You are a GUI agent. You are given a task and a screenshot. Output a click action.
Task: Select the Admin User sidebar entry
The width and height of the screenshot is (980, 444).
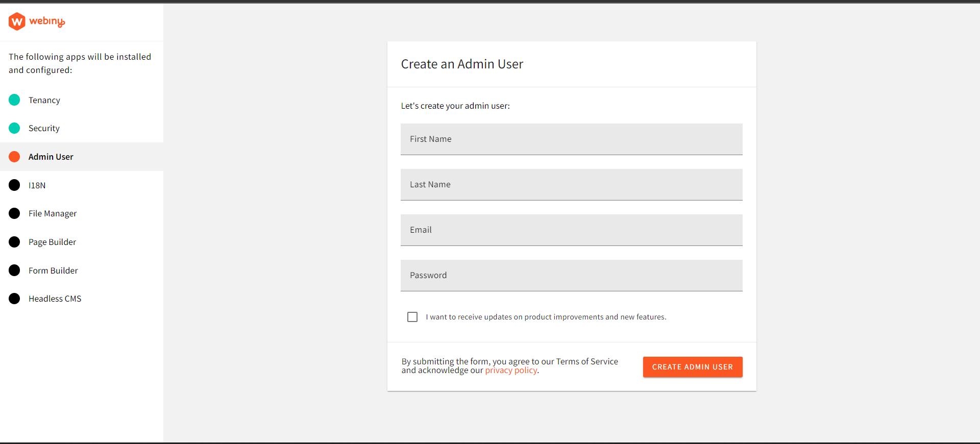[51, 157]
